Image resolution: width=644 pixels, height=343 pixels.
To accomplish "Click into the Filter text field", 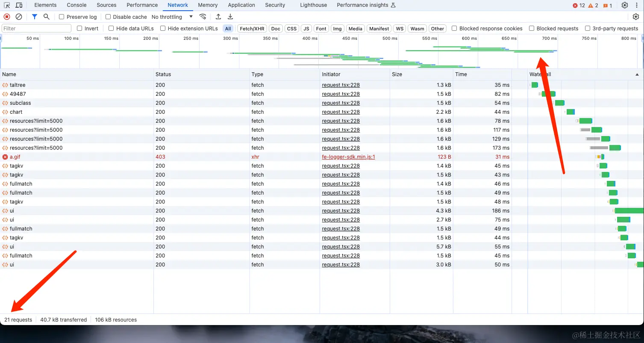I will pyautogui.click(x=37, y=28).
